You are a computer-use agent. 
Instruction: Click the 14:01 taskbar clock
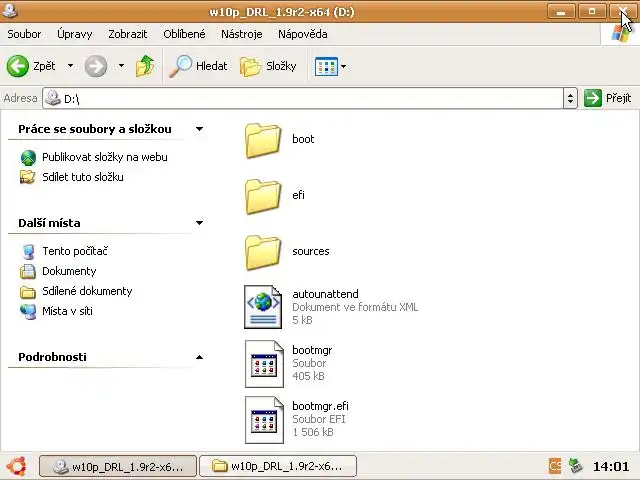click(611, 466)
